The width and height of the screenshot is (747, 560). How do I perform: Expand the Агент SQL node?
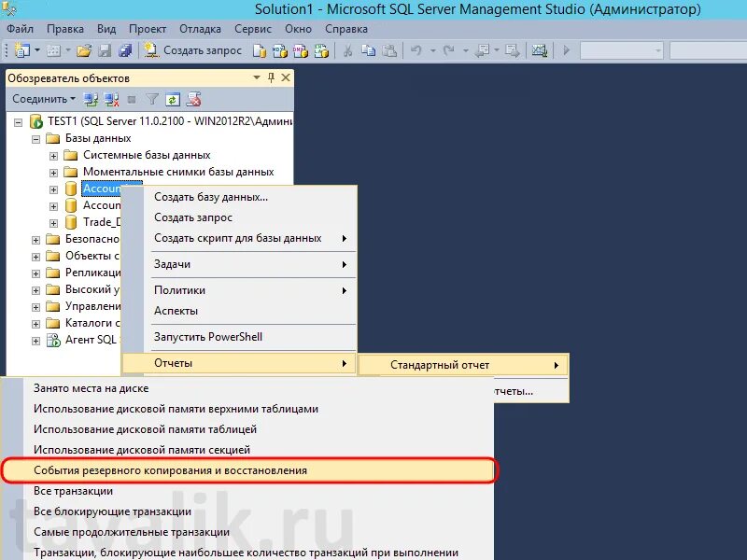click(35, 341)
